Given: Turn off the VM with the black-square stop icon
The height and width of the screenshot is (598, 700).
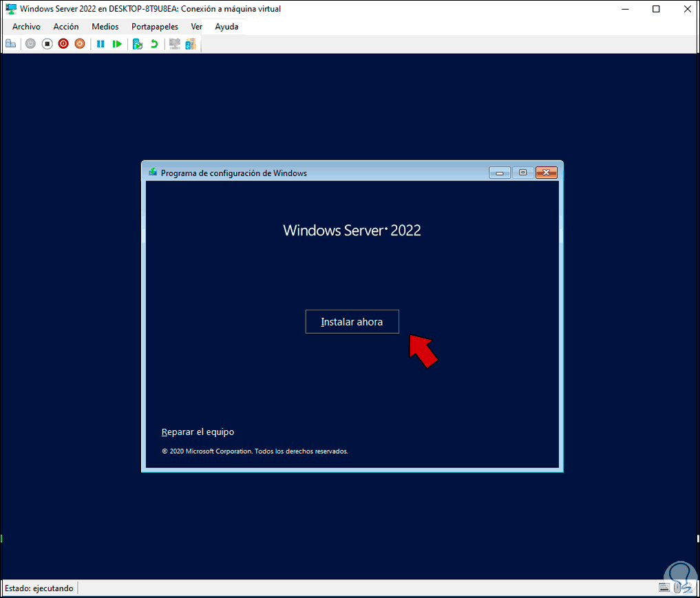Looking at the screenshot, I should [x=47, y=44].
